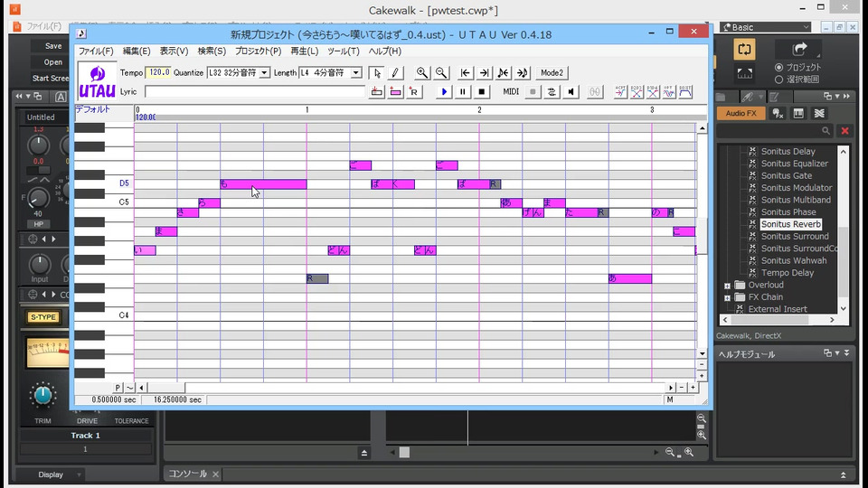This screenshot has height=488, width=868.
Task: Open the 検索(S) menu
Action: tap(212, 51)
